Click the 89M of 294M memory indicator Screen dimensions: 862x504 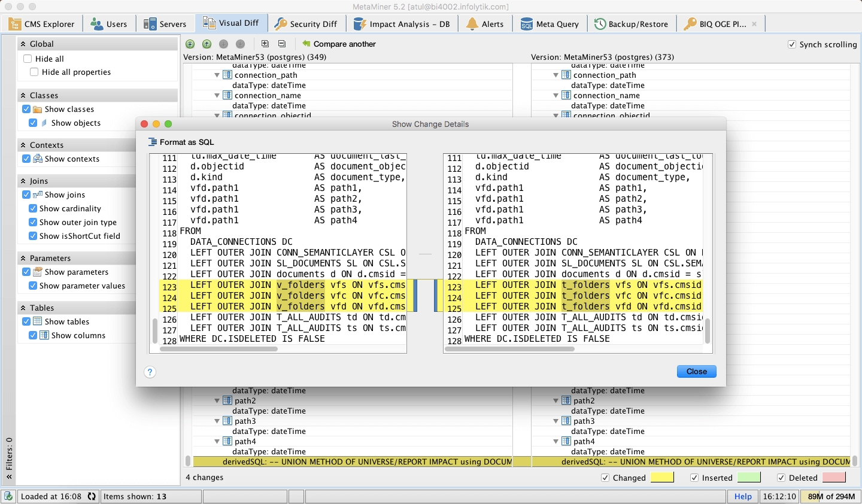831,496
